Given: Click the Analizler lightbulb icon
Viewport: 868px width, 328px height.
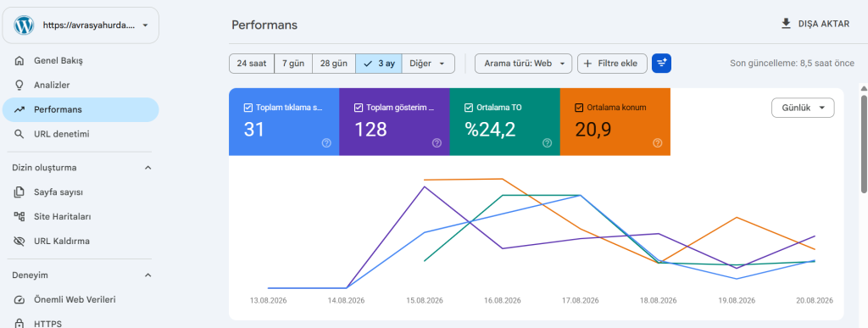Looking at the screenshot, I should [x=19, y=86].
